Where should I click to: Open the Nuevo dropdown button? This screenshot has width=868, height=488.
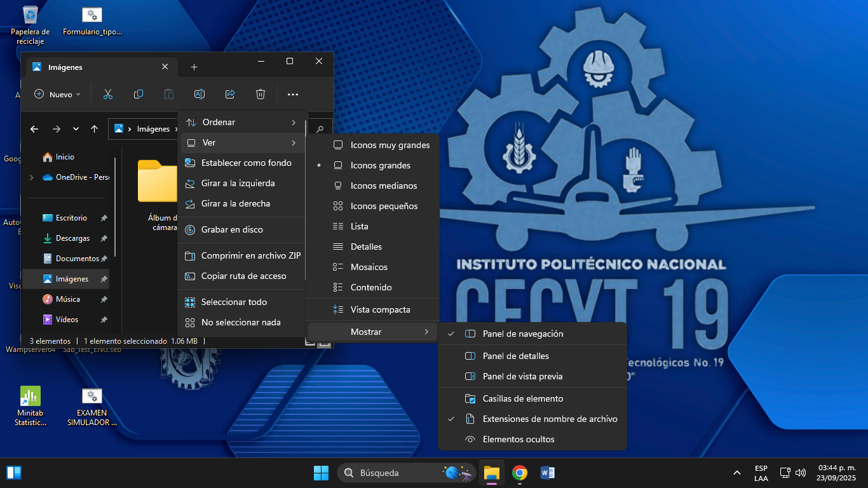click(x=57, y=94)
